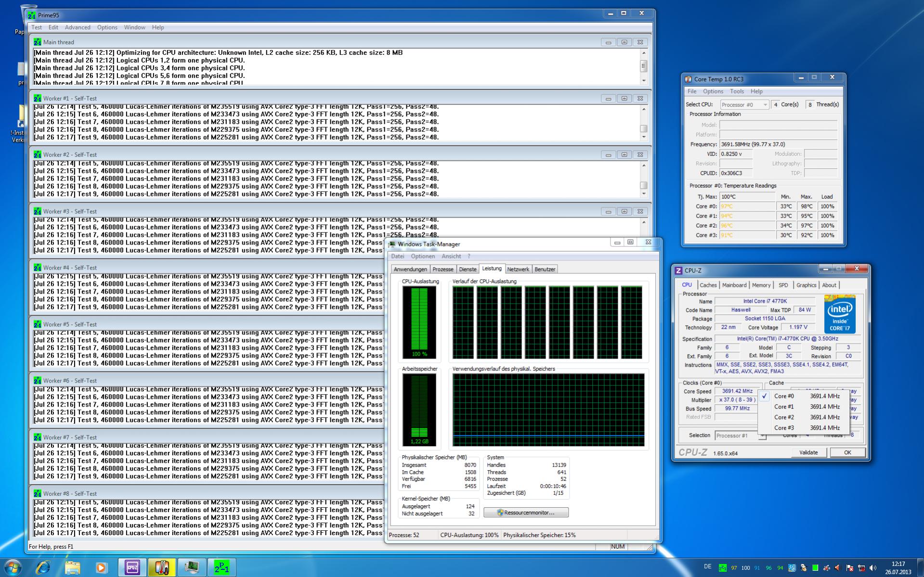Switch to the Mainboard tab in CPU-Z
This screenshot has width=924, height=577.
point(734,285)
